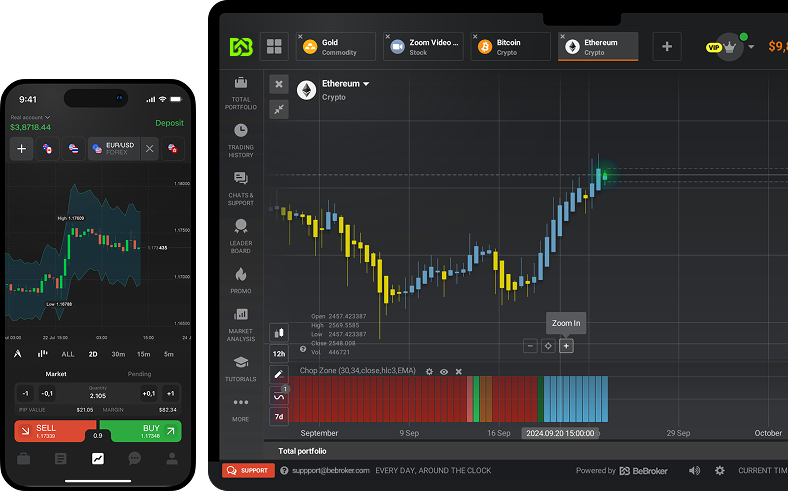Click the chart recenter crosshair button

coord(548,346)
